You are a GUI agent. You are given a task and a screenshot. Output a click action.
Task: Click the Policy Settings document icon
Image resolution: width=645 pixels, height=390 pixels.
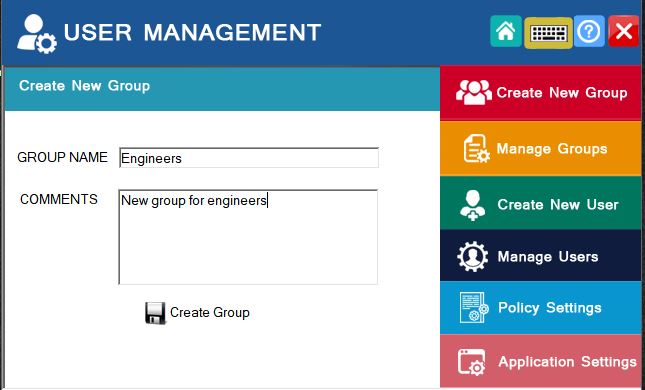(474, 308)
